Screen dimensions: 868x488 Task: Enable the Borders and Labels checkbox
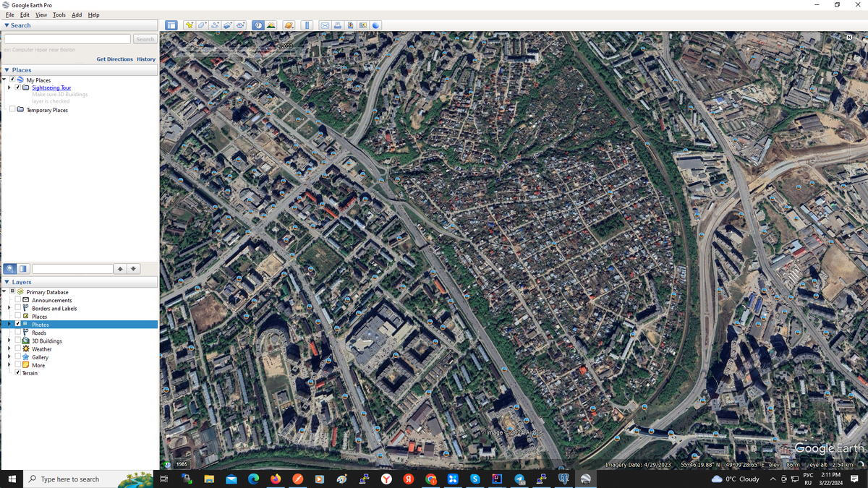[x=18, y=308]
